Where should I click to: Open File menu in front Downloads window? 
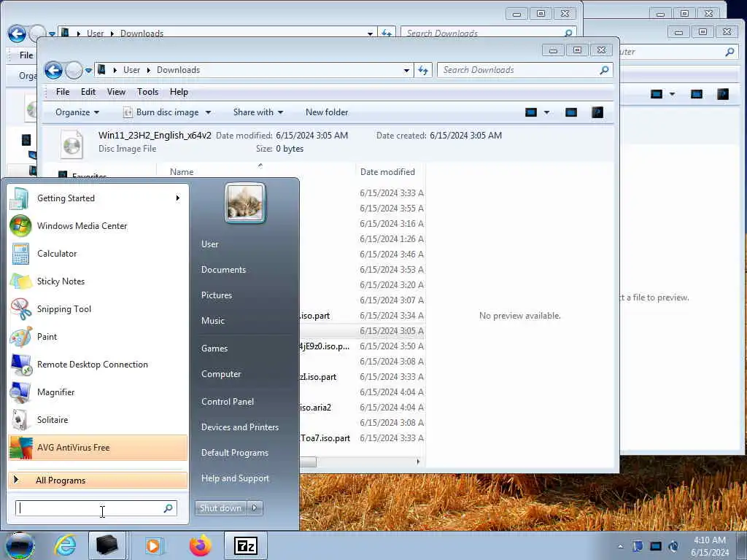click(x=63, y=92)
